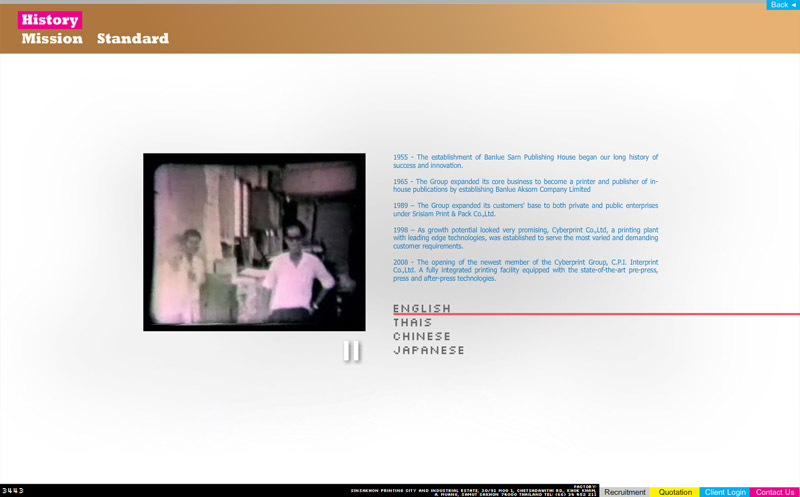
Task: Pause the history video
Action: (352, 351)
